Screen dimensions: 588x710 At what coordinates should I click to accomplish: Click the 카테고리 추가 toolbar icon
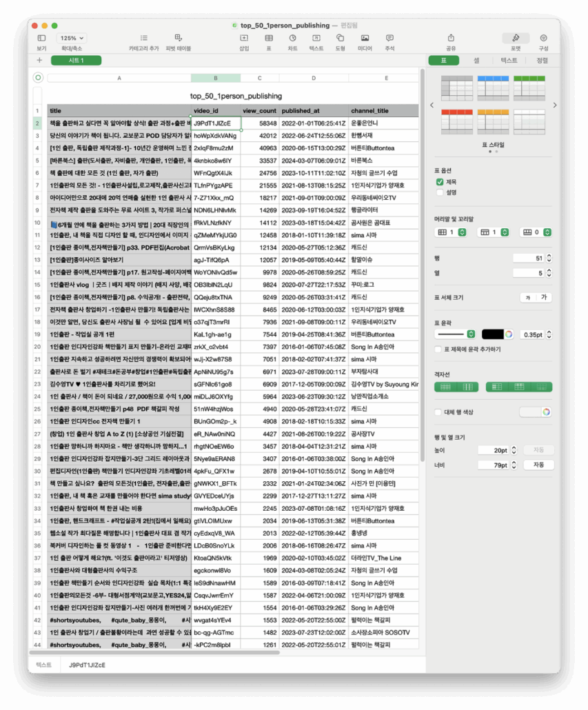143,38
